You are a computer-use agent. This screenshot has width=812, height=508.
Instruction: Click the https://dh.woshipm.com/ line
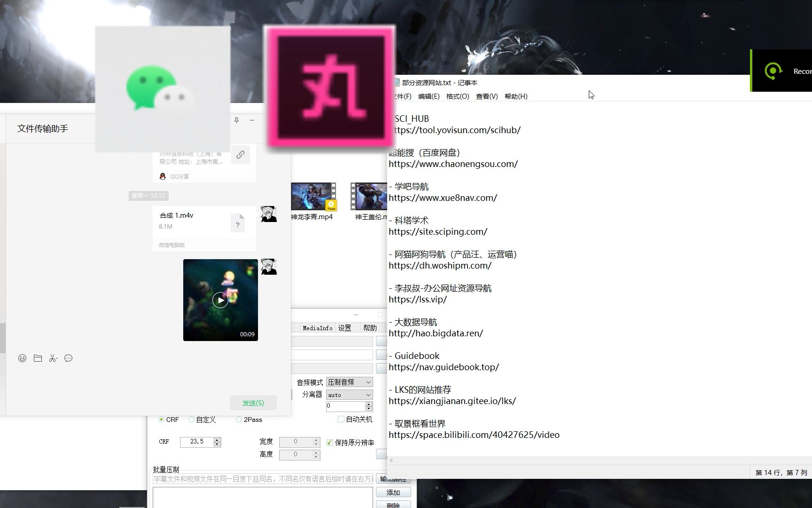point(440,266)
